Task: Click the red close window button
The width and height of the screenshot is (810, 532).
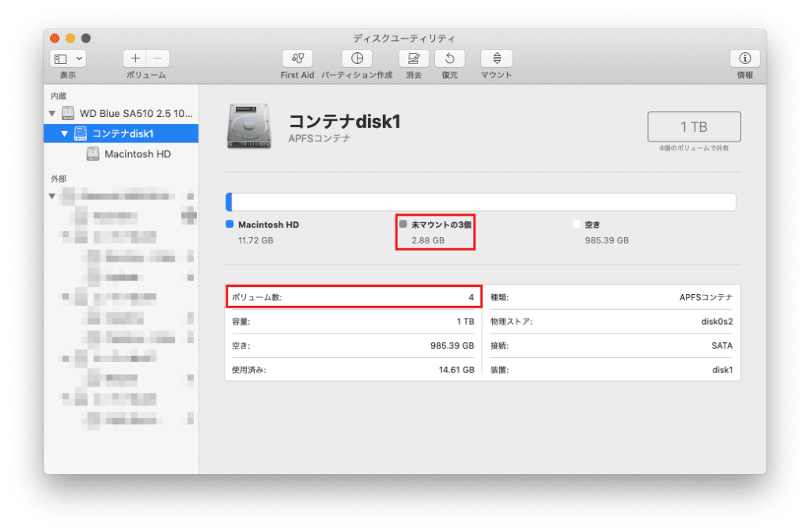Action: click(x=55, y=38)
